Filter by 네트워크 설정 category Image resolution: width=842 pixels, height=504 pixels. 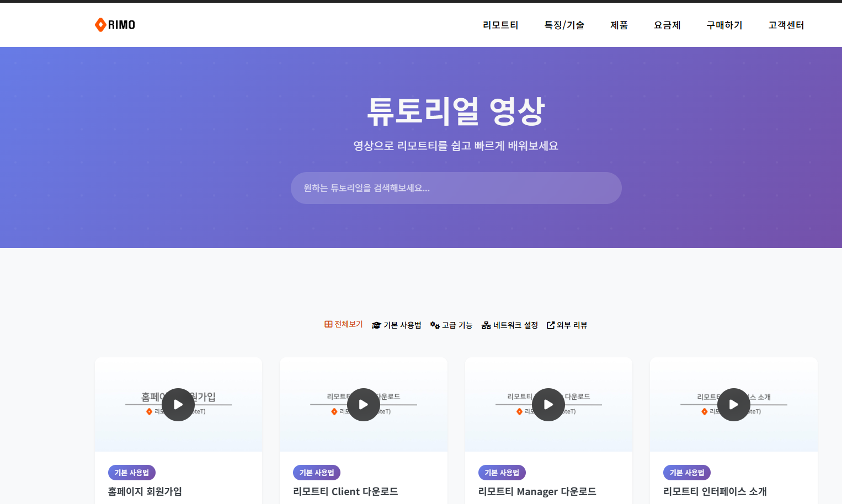coord(510,325)
